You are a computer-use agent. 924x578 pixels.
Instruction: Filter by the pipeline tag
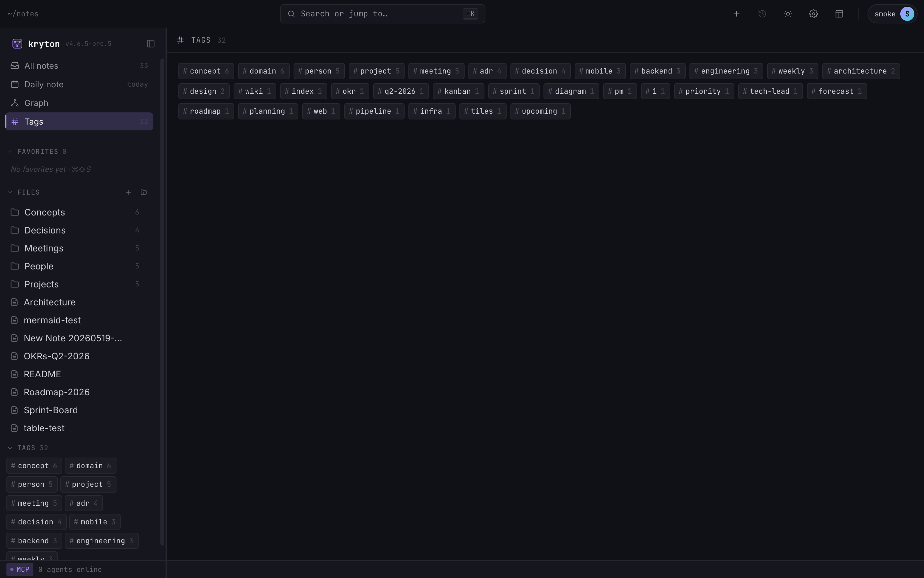click(374, 111)
